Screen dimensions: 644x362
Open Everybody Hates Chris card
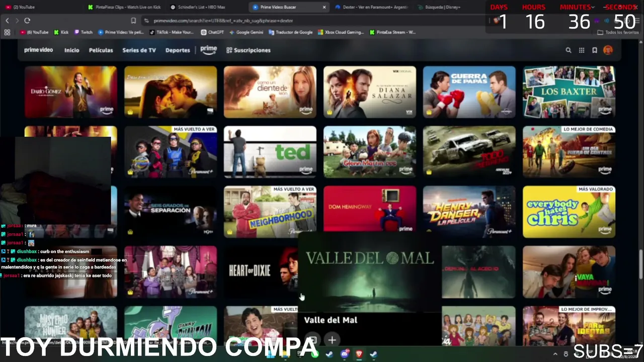(569, 212)
